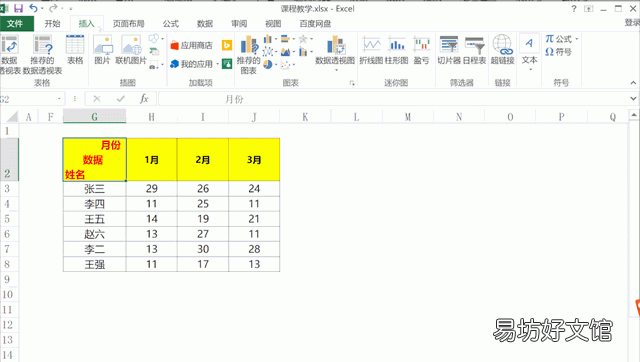Screen dimensions: 640x362
Task: Switch to Page Layout (页面布局) tab
Action: click(129, 24)
